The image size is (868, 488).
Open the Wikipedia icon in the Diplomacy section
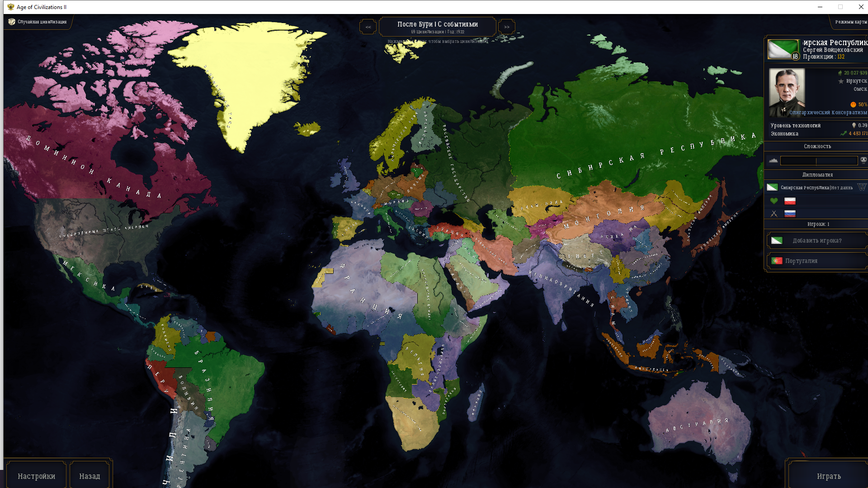(862, 187)
